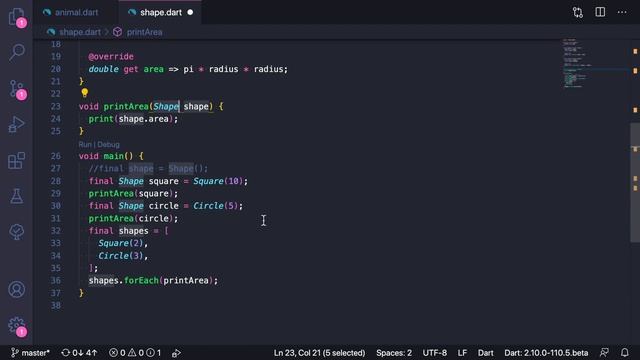Open the tree icon view in activity bar
Viewport: 640px width, 360px height.
[17, 232]
